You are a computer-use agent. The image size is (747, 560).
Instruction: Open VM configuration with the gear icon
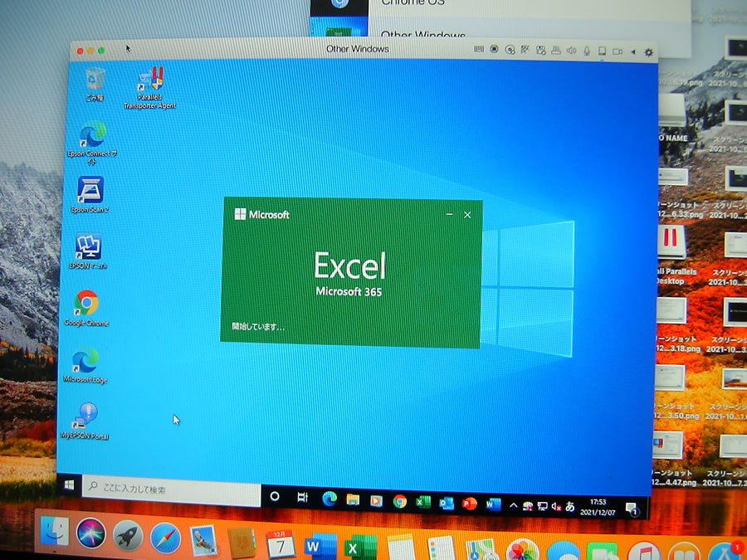click(x=648, y=52)
